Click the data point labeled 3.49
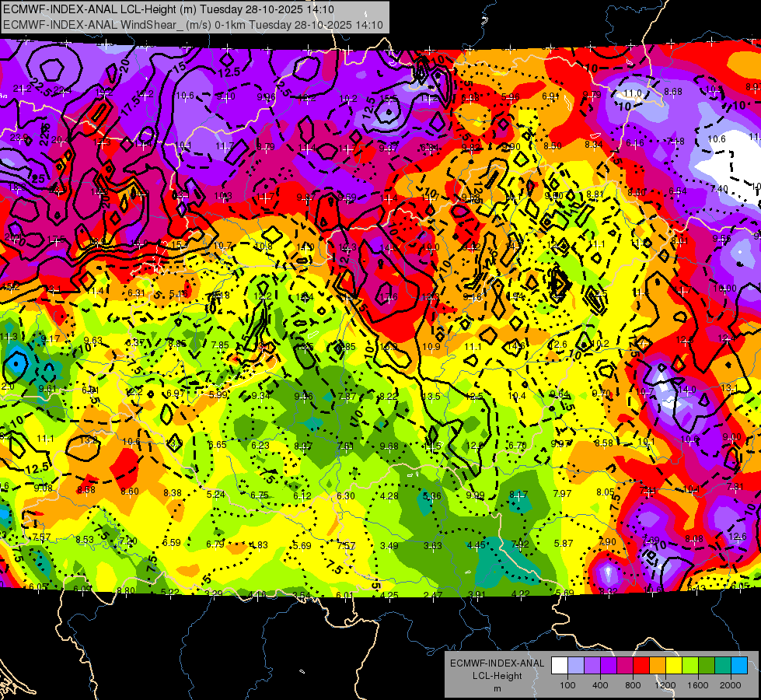 (x=389, y=545)
